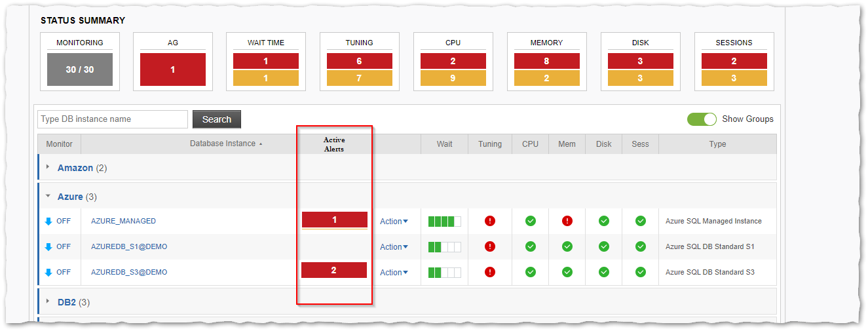Click the AZUREDB_S1@DEMO Tuning red alert icon
This screenshot has height=331, width=868.
(490, 246)
